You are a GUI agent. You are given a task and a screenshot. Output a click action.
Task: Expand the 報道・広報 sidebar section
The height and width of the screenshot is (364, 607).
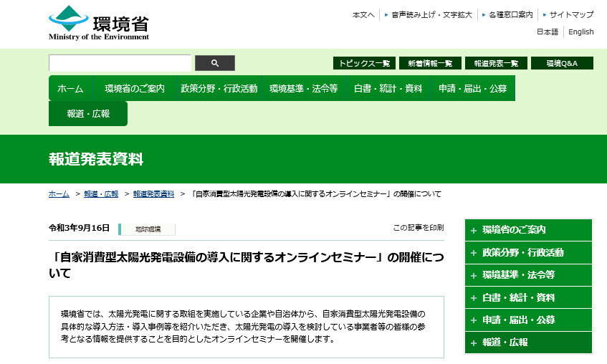[x=528, y=343]
